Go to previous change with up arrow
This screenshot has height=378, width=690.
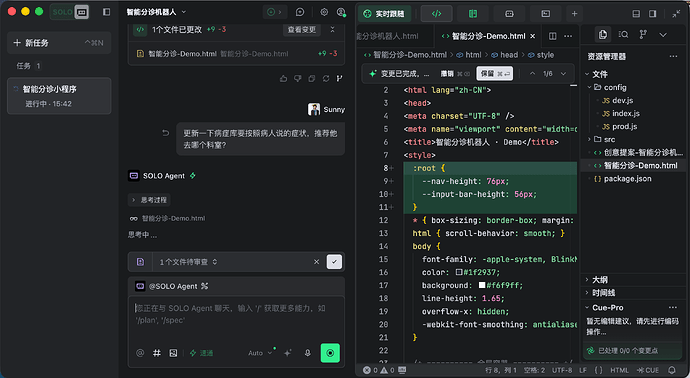coord(532,73)
